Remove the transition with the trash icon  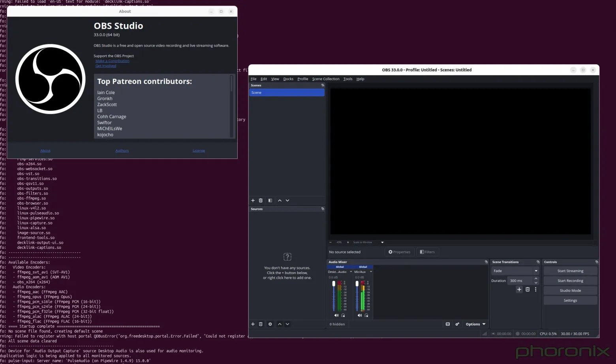click(x=528, y=289)
